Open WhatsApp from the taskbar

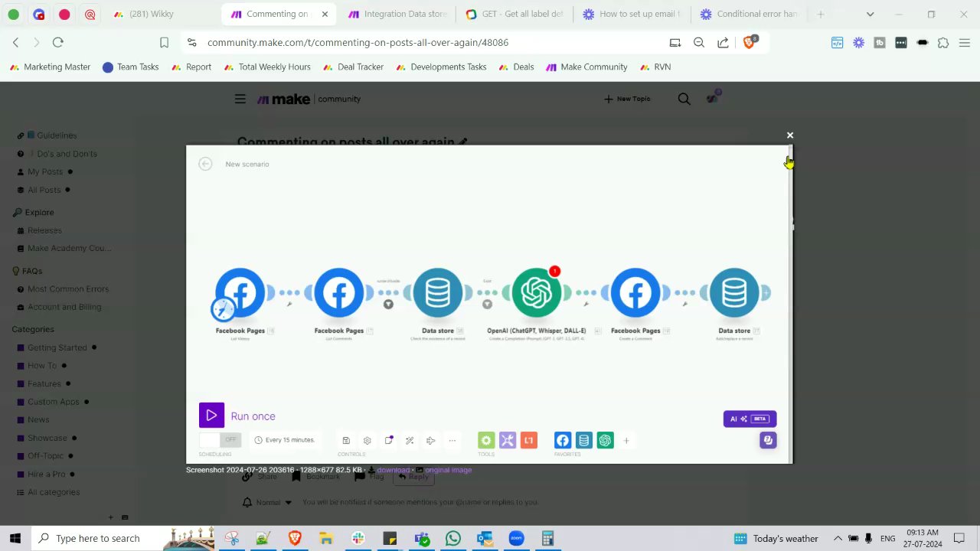[452, 538]
